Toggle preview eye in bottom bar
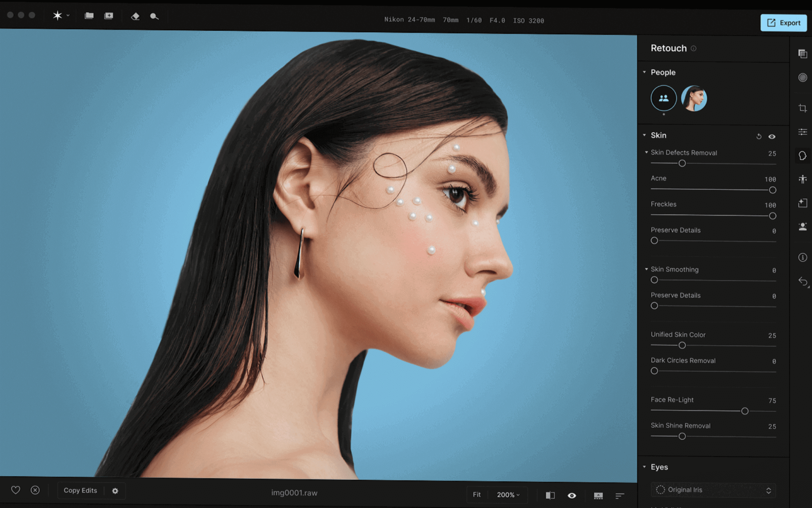Viewport: 812px width, 508px height. pyautogui.click(x=572, y=496)
